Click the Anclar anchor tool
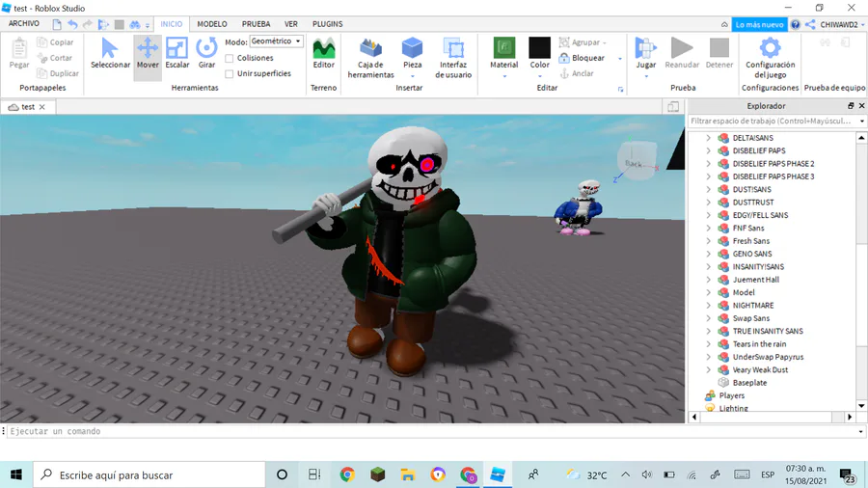 pos(577,73)
